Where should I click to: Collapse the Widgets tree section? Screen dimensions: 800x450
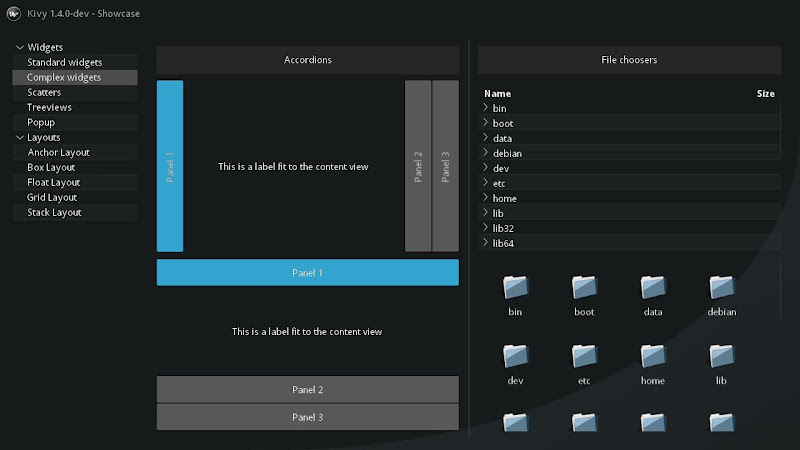[20, 47]
